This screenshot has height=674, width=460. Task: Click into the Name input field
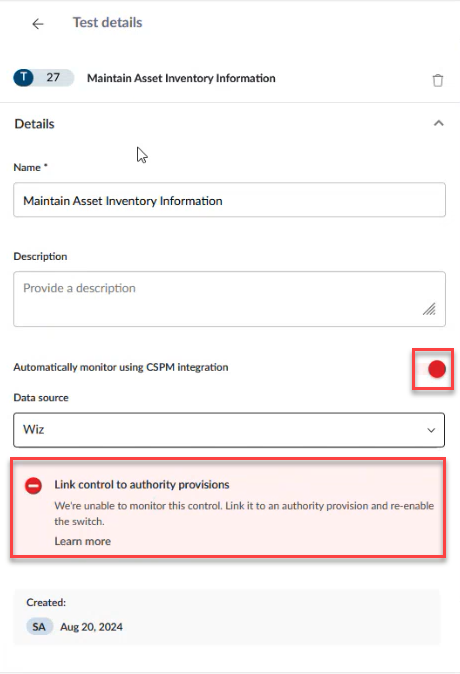click(229, 200)
